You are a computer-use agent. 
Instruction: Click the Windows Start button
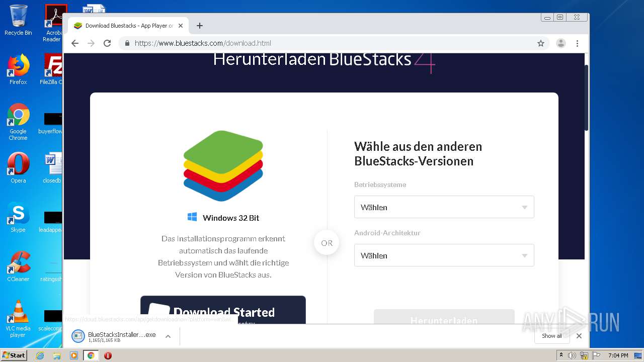point(14,355)
